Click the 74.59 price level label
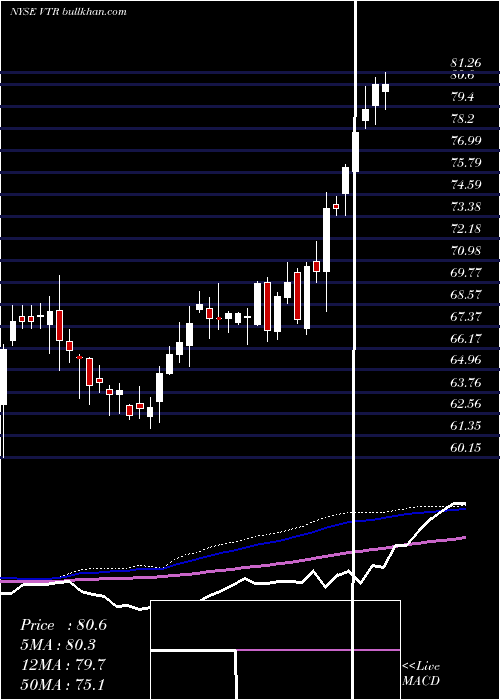500x700 pixels. (466, 184)
